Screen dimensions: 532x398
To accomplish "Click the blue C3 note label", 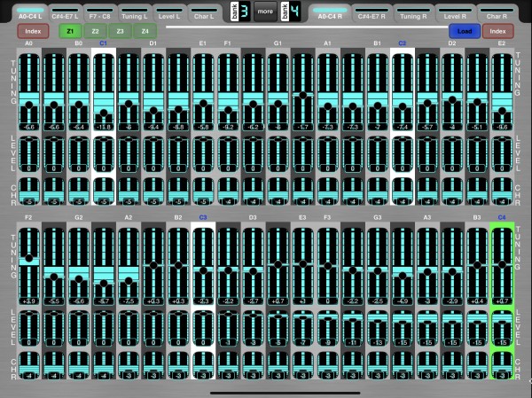I will point(203,217).
